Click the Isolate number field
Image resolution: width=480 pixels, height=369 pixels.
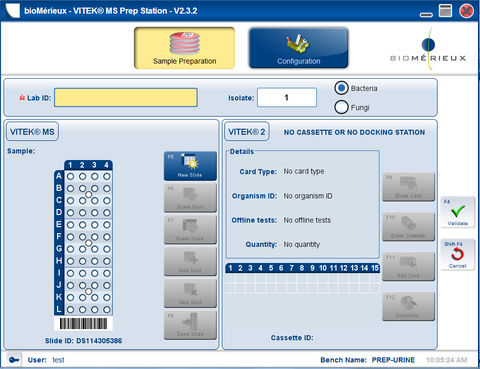287,97
